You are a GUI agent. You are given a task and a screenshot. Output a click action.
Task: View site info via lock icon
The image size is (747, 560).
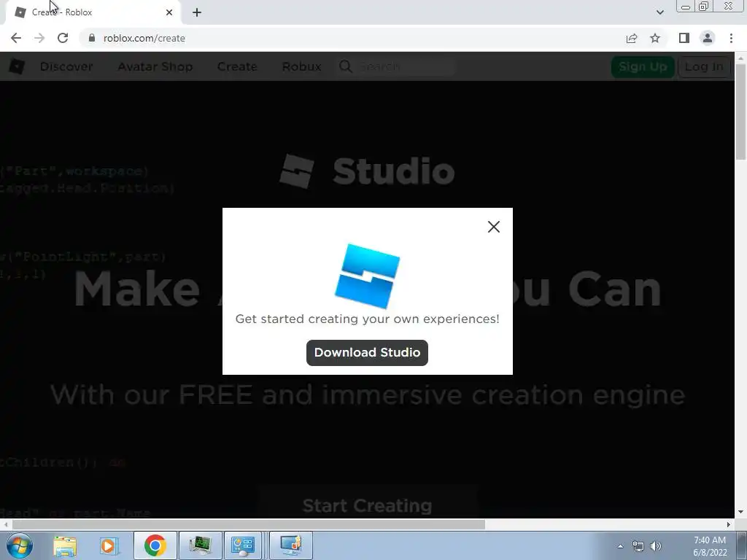tap(92, 38)
